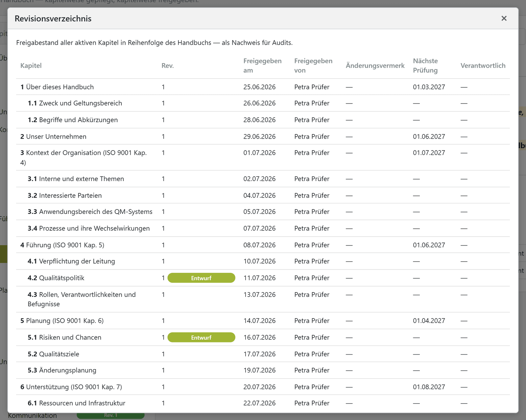The width and height of the screenshot is (526, 420).
Task: Click release date 22.07.2026
Action: tap(259, 403)
